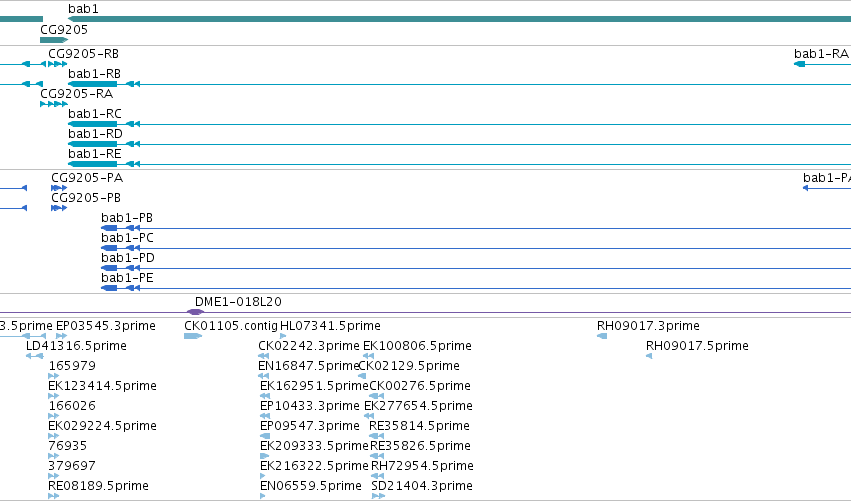Click the DME1-018L20 purple clone marker
Image resolution: width=851 pixels, height=501 pixels.
coord(195,312)
